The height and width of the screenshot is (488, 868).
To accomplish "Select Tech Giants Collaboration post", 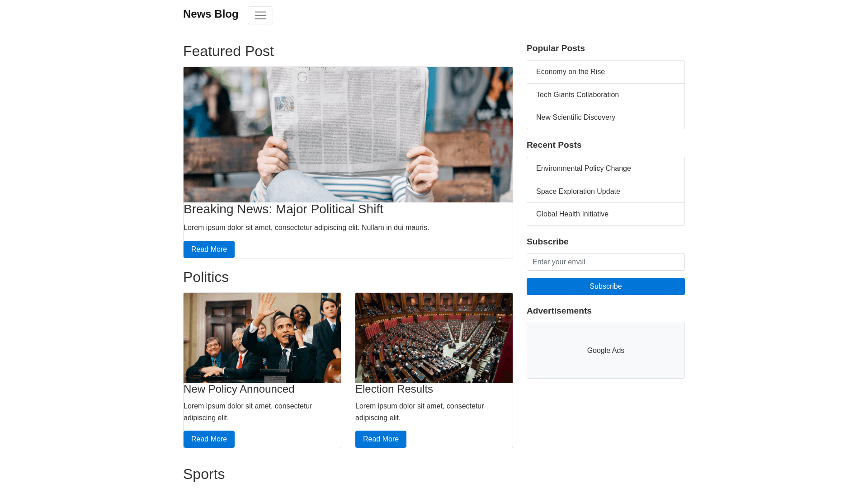I will click(x=605, y=95).
